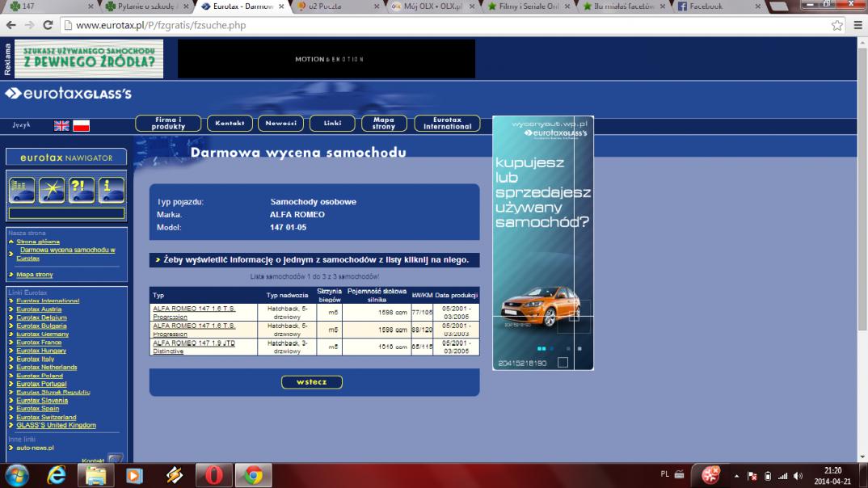Click the orange car advertisement banner

pos(542,243)
